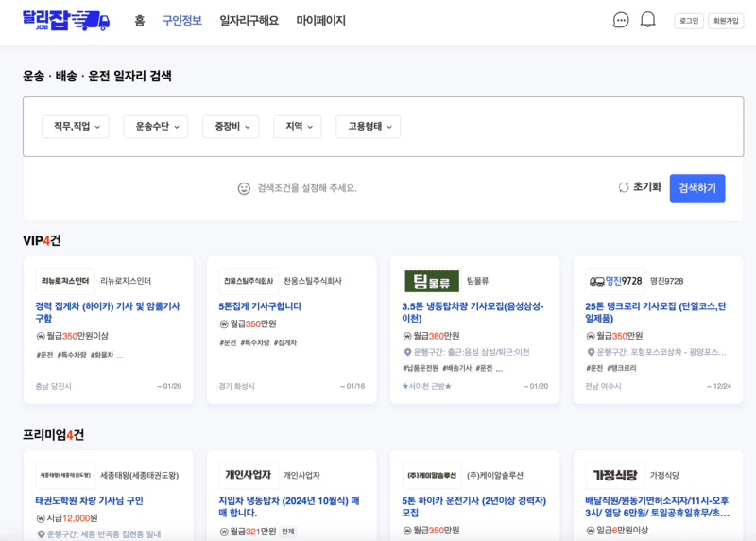
Task: Open the 지역 region dropdown
Action: coord(298,127)
